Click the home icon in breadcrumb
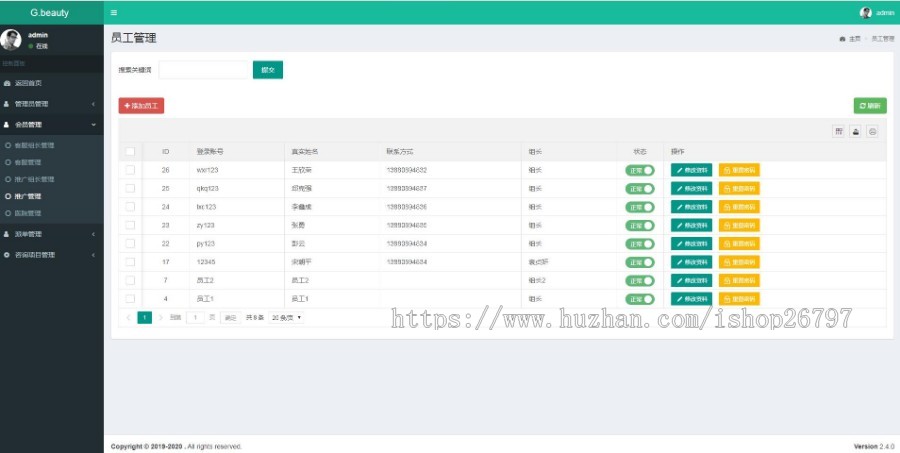The image size is (900, 453). point(842,39)
